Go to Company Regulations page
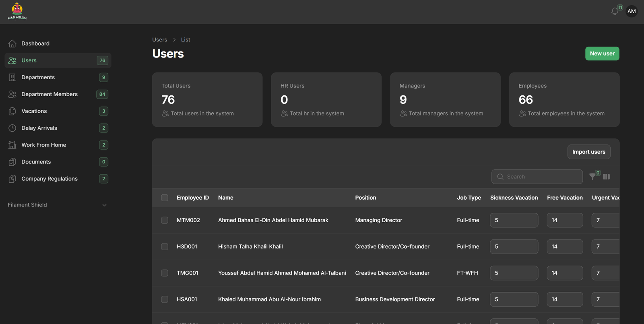The width and height of the screenshot is (644, 324). [x=49, y=179]
